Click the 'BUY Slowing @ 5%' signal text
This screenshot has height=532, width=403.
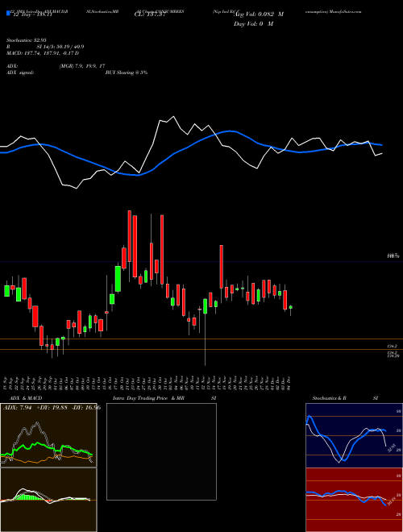click(x=127, y=73)
